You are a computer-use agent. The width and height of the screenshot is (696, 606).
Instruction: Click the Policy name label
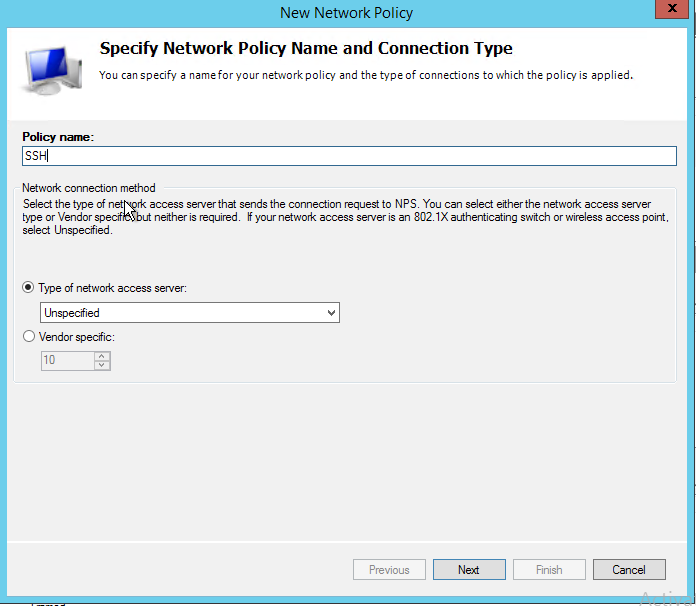tap(57, 137)
